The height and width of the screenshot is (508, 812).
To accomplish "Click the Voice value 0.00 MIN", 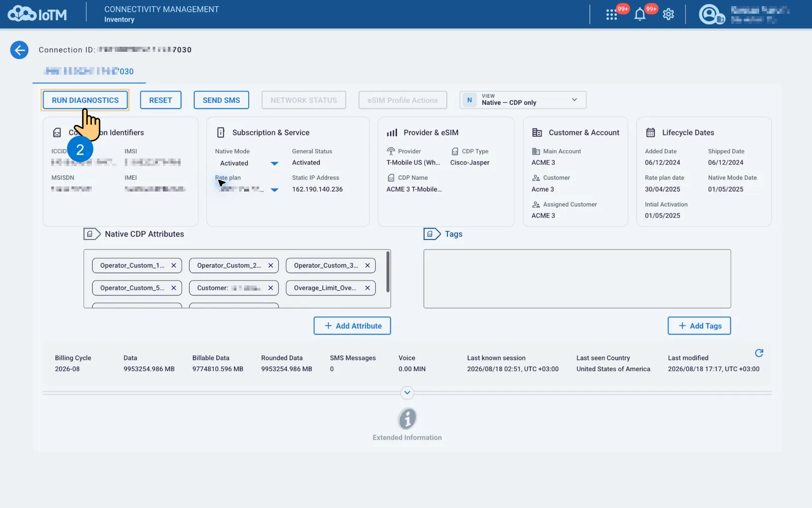I will pyautogui.click(x=412, y=369).
